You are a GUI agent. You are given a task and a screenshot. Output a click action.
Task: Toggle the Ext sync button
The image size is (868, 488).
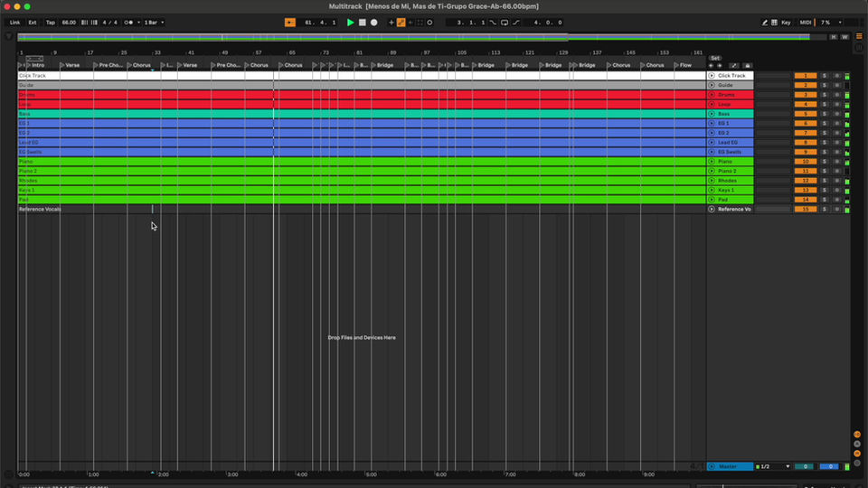click(x=33, y=23)
